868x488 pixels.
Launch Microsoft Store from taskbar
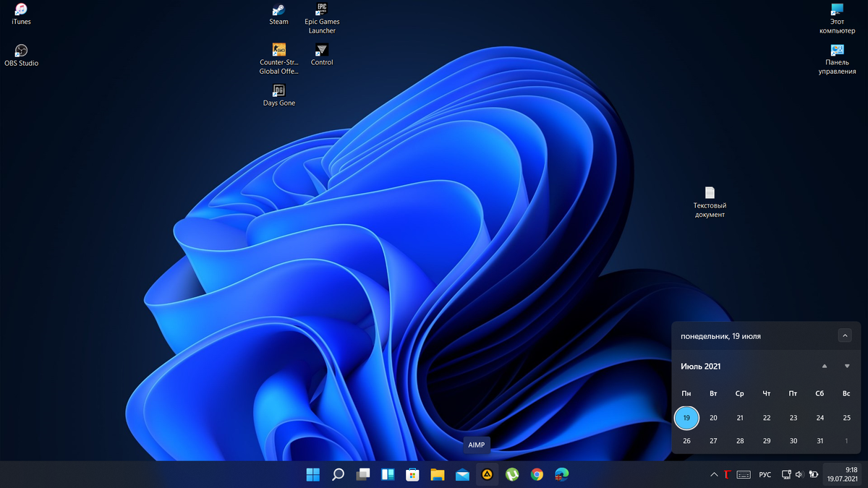(x=412, y=475)
